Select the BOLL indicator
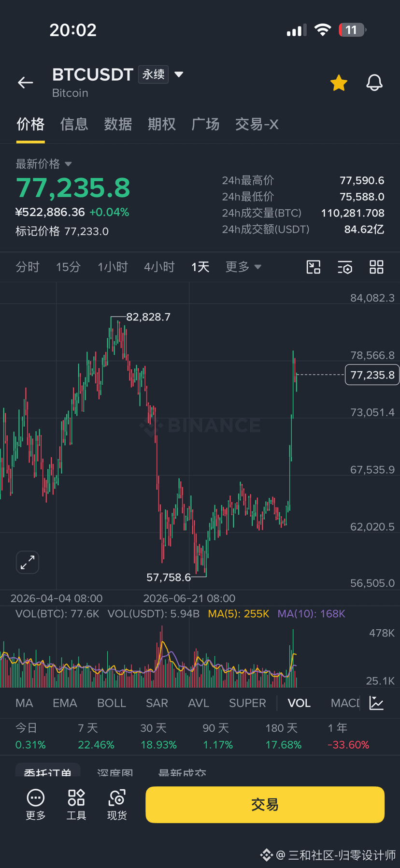This screenshot has height=868, width=400. 112,703
